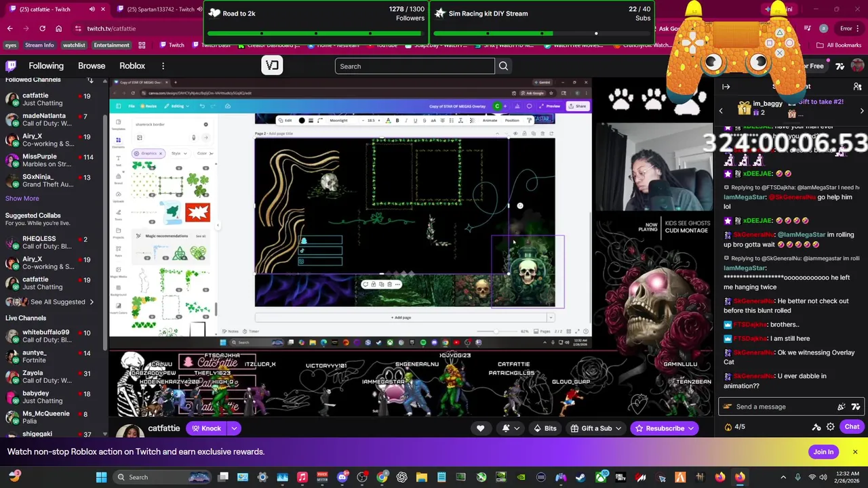Screen dimensions: 868x488
Task: Mute the catfattie Twitch tab audio
Action: (92, 9)
